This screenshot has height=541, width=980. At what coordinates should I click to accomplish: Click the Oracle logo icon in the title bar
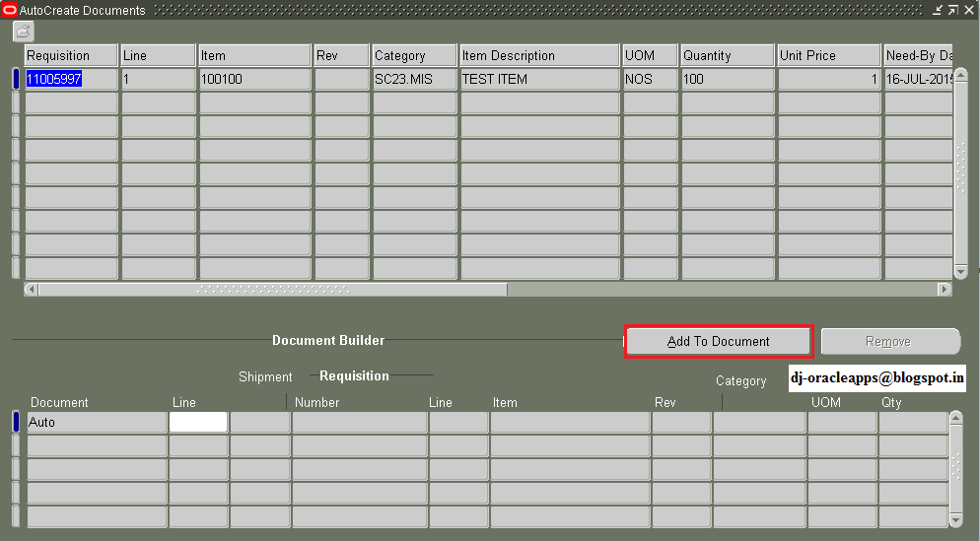[10, 10]
